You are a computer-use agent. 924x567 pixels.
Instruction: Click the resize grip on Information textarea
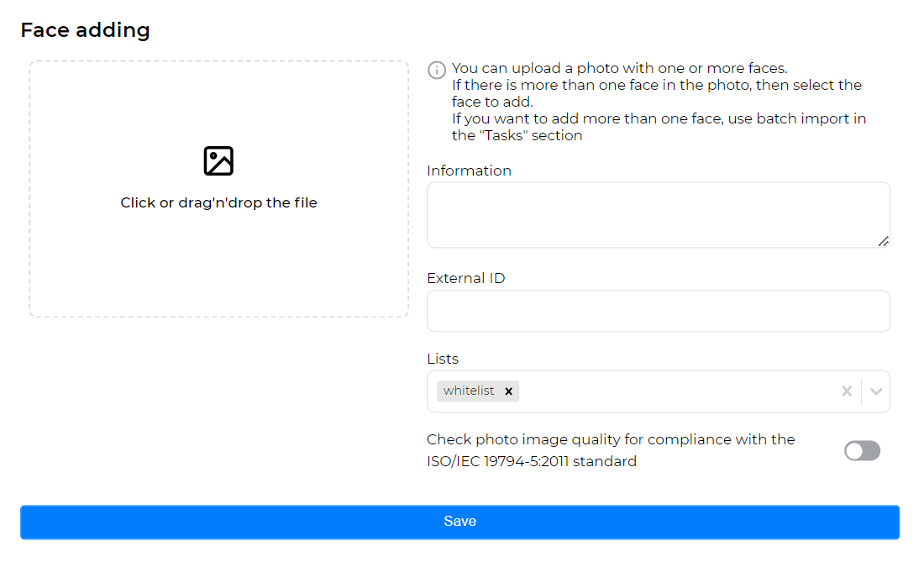pyautogui.click(x=884, y=243)
